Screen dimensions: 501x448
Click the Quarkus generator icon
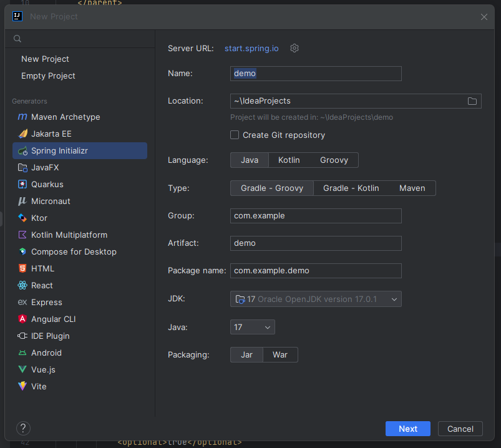22,184
